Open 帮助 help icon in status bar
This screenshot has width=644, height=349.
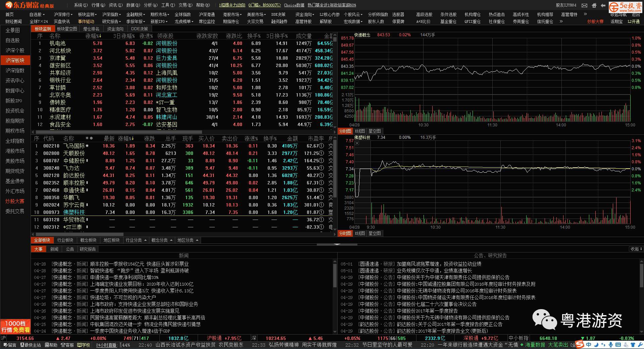pyautogui.click(x=51, y=345)
